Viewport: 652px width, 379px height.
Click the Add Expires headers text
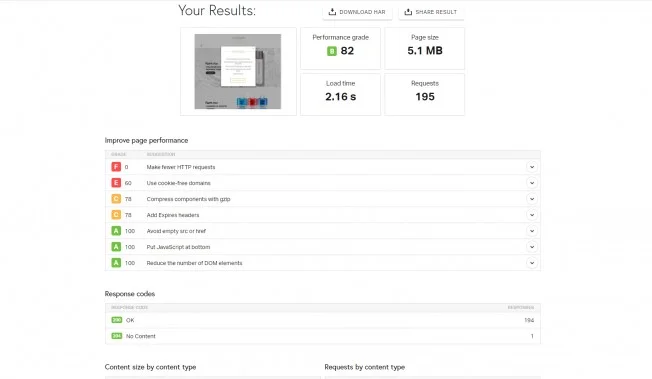[x=173, y=215]
